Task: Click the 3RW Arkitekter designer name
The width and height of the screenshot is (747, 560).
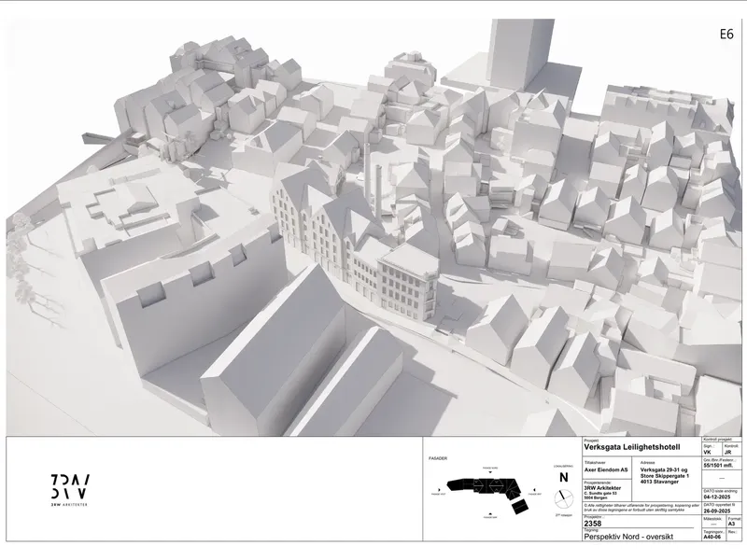Action: (602, 488)
